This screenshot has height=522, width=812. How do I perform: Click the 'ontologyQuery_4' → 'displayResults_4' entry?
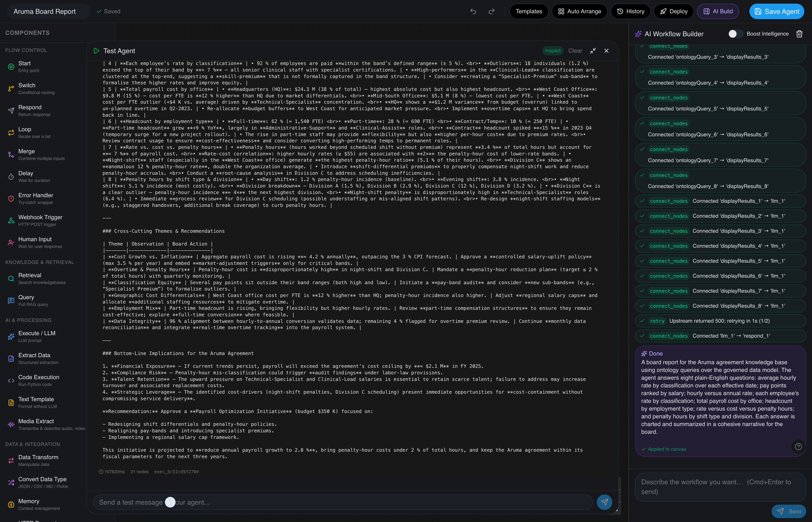coord(720,78)
